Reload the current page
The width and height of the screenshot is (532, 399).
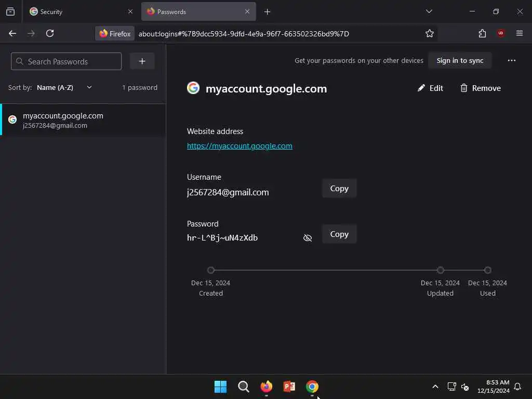[50, 33]
